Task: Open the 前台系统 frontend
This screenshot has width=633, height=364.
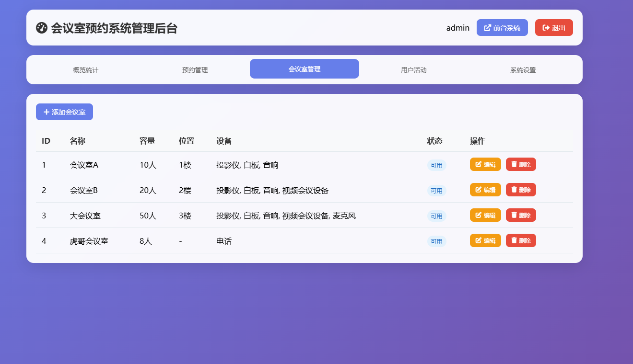Action: point(502,27)
